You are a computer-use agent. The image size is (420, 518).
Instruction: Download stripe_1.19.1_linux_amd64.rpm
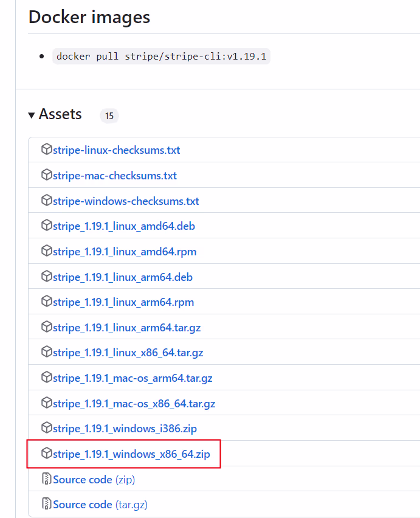(125, 252)
